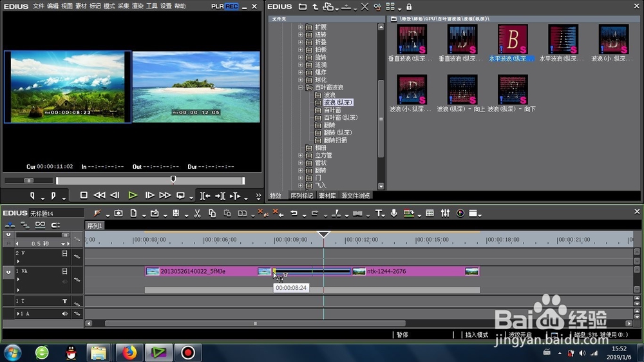Click the ripple delete icon
Screen dimensions: 644x362
278,213
